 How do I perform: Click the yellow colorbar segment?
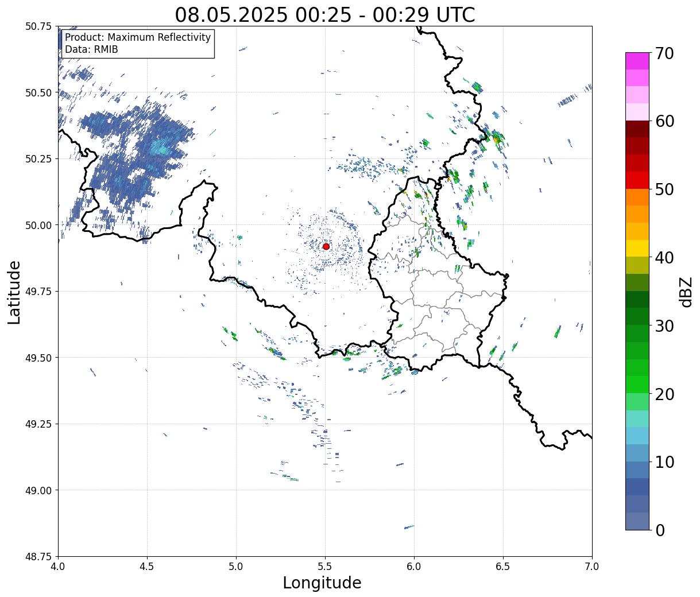point(637,248)
